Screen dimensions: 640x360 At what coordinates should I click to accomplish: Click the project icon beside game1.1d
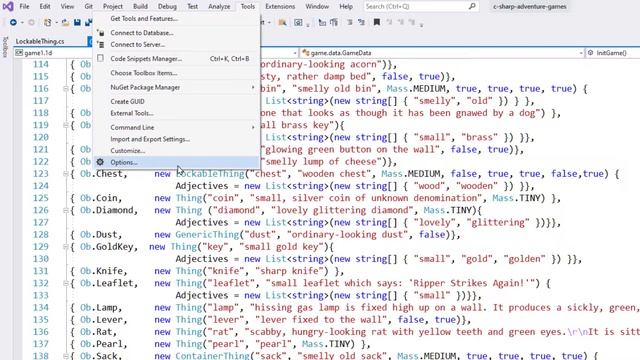point(19,53)
